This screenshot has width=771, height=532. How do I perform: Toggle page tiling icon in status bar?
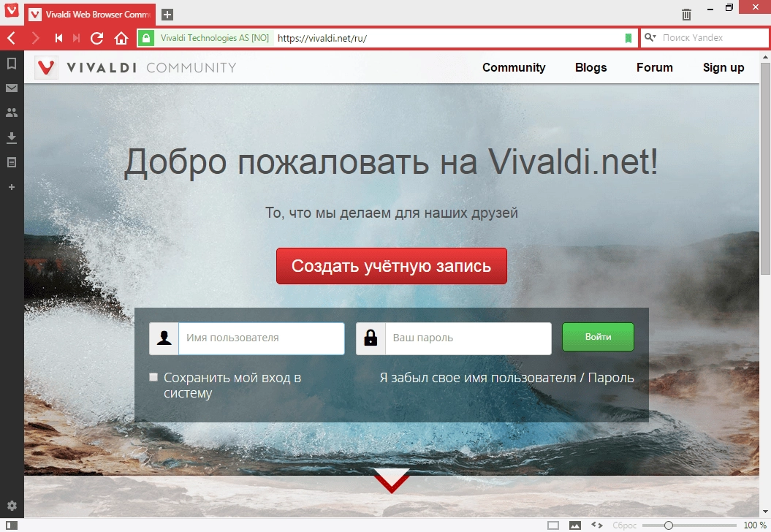pos(553,525)
